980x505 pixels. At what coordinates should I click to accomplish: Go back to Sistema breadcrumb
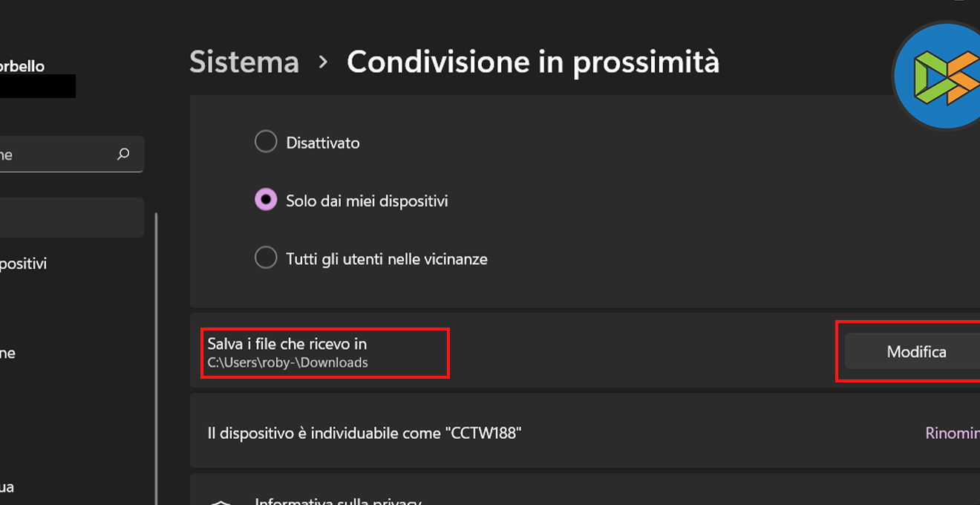tap(244, 62)
